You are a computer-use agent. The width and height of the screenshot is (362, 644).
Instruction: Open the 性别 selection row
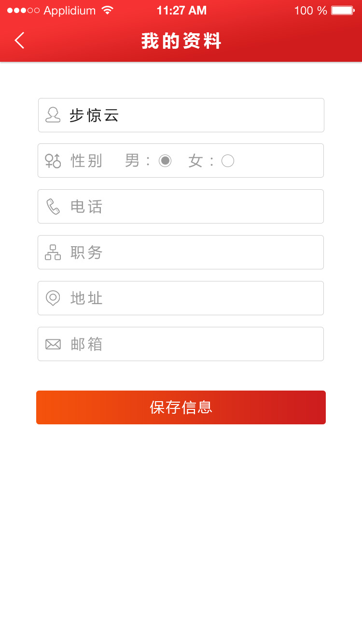181,160
